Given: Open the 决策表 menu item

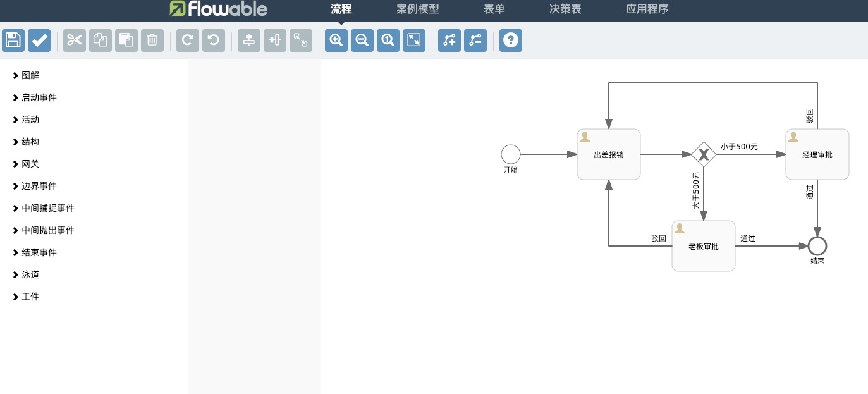Looking at the screenshot, I should pyautogui.click(x=564, y=9).
